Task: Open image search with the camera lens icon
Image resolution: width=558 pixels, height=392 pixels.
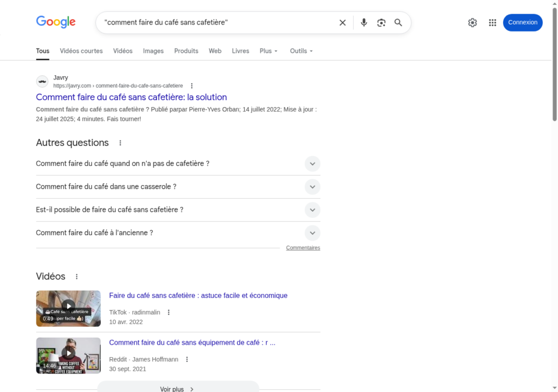Action: pos(381,23)
